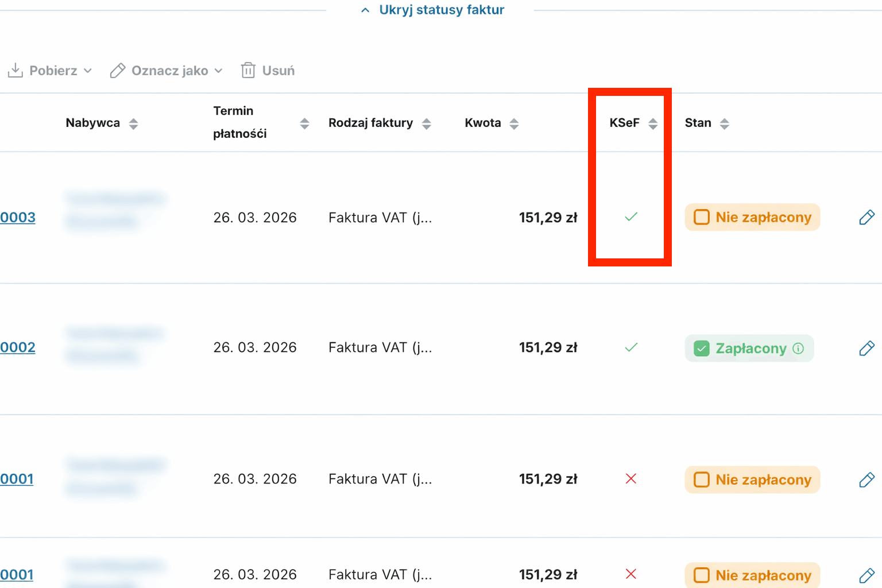Viewport: 882px width, 588px height.
Task: Sort the table by the Stan column header
Action: tap(698, 123)
